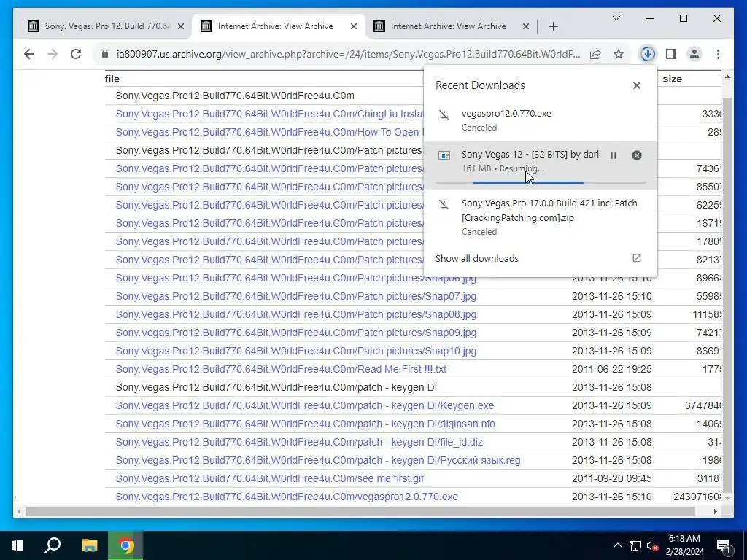This screenshot has width=747, height=560.
Task: Click the Chrome taskbar icon
Action: (x=125, y=545)
